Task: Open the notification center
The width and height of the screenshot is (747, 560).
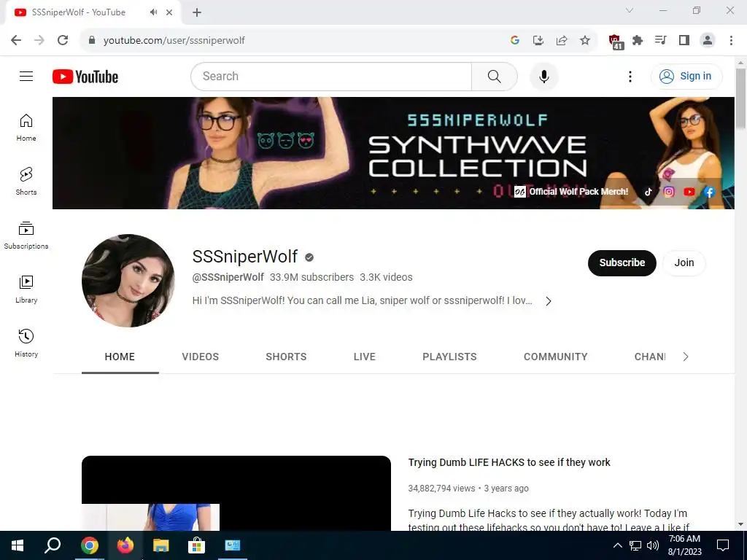Action: [723, 545]
